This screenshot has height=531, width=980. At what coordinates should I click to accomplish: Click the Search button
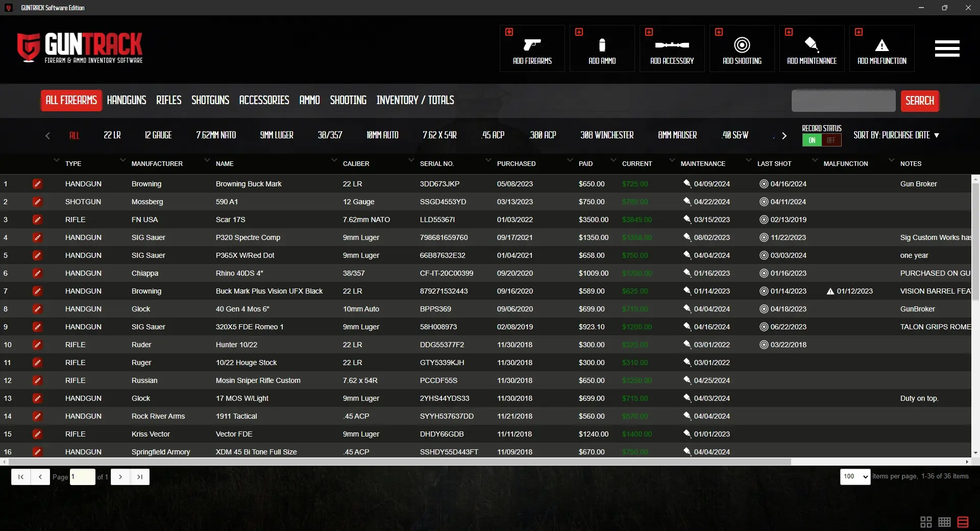[x=920, y=101]
